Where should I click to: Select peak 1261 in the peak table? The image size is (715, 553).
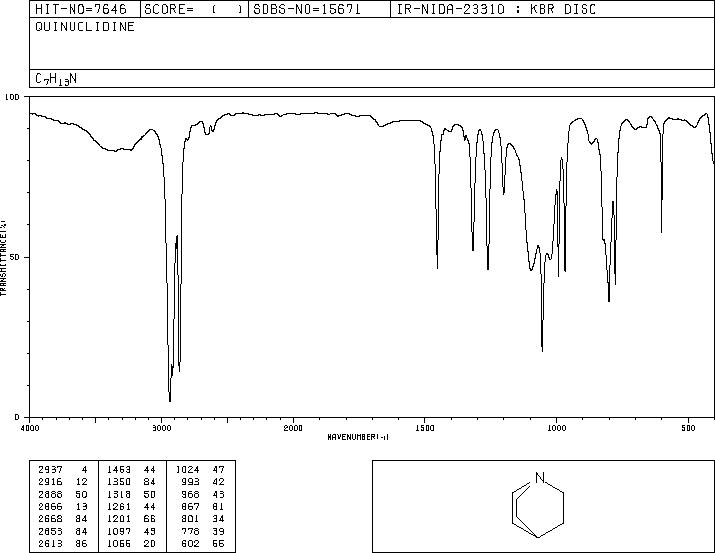click(x=119, y=506)
